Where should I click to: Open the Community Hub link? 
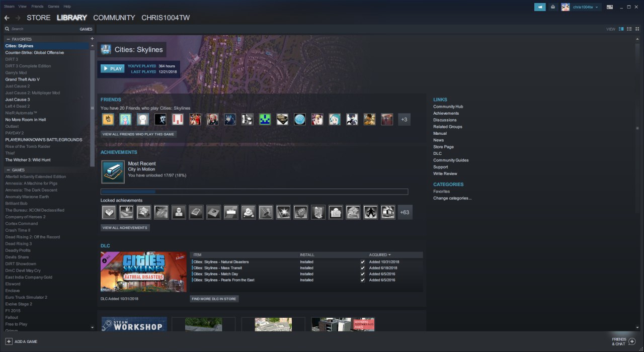(448, 107)
